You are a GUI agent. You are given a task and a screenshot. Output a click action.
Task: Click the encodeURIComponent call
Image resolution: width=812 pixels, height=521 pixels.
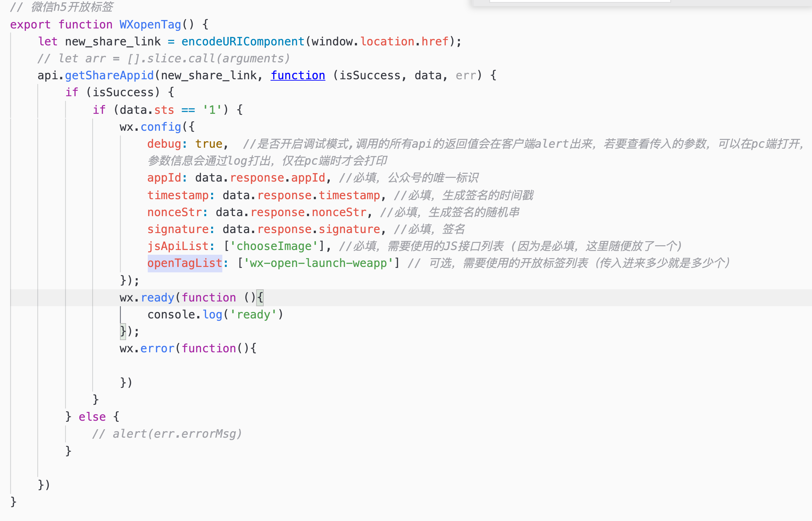pos(243,41)
